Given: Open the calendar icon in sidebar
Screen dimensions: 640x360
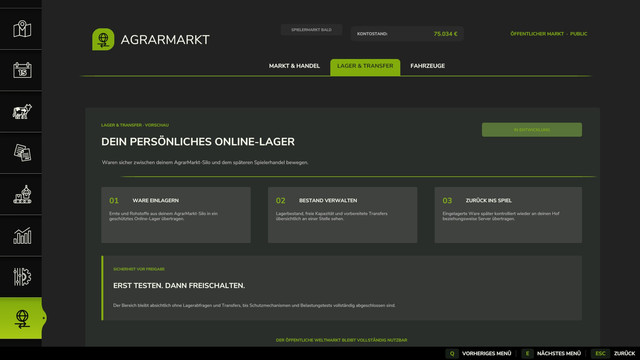Looking at the screenshot, I should [x=22, y=70].
